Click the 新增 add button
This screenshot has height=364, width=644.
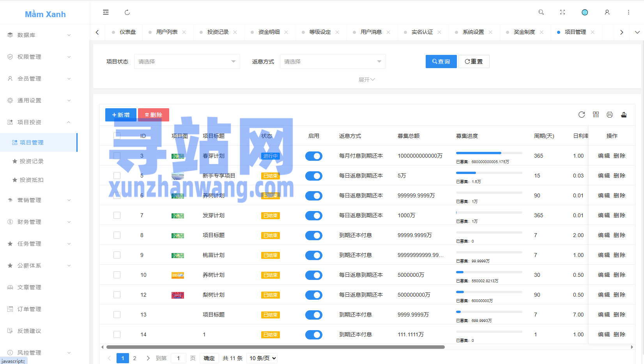click(x=121, y=115)
